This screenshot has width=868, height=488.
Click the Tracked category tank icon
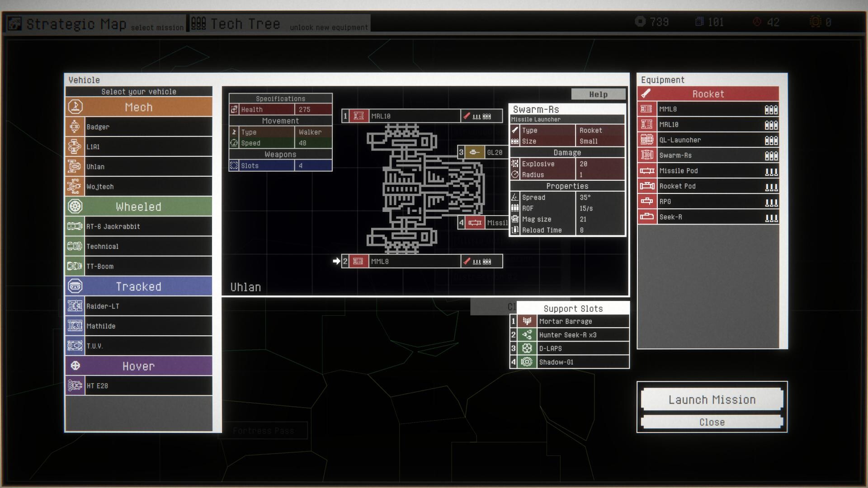76,286
